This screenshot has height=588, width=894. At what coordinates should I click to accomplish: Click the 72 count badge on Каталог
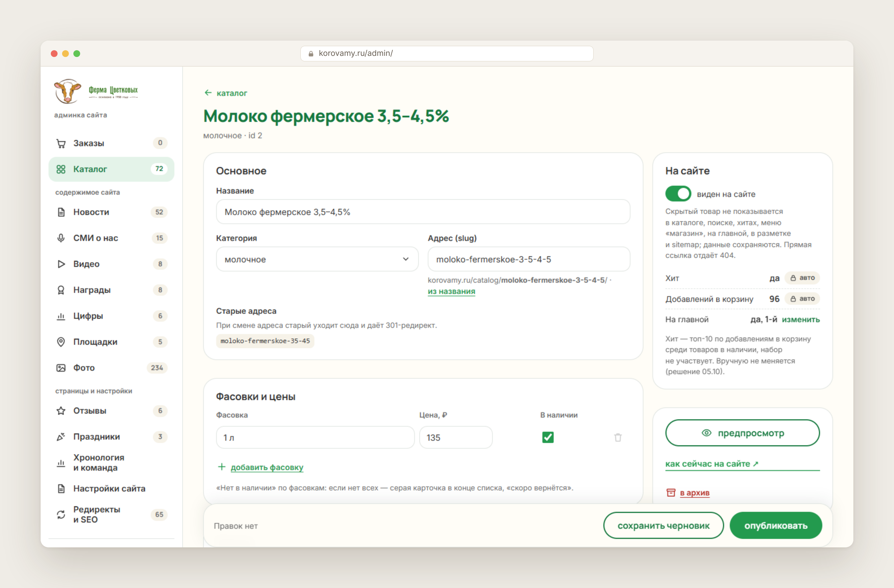(159, 169)
